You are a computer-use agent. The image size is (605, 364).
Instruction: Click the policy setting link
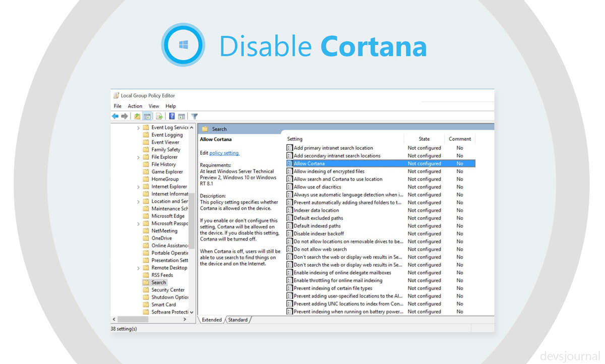click(224, 153)
